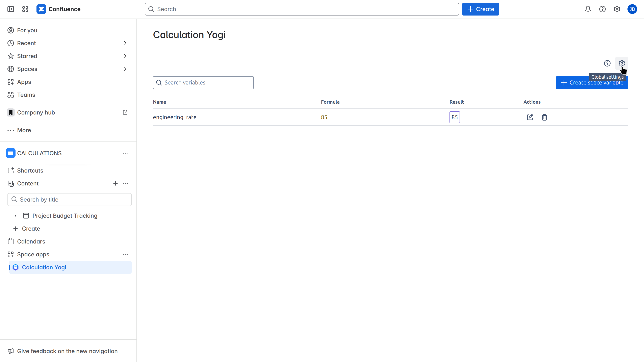Open the JB profile avatar
Viewport: 644px width, 362px height.
[x=632, y=9]
